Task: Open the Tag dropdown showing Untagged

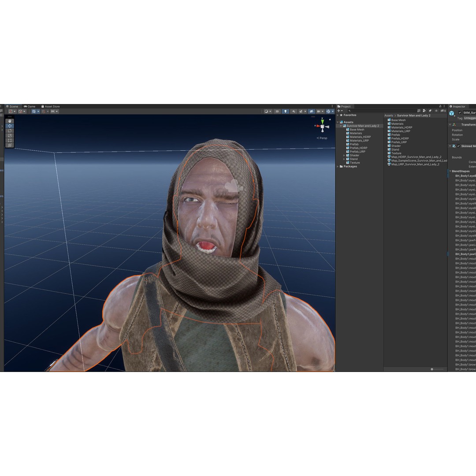Action: pos(470,118)
